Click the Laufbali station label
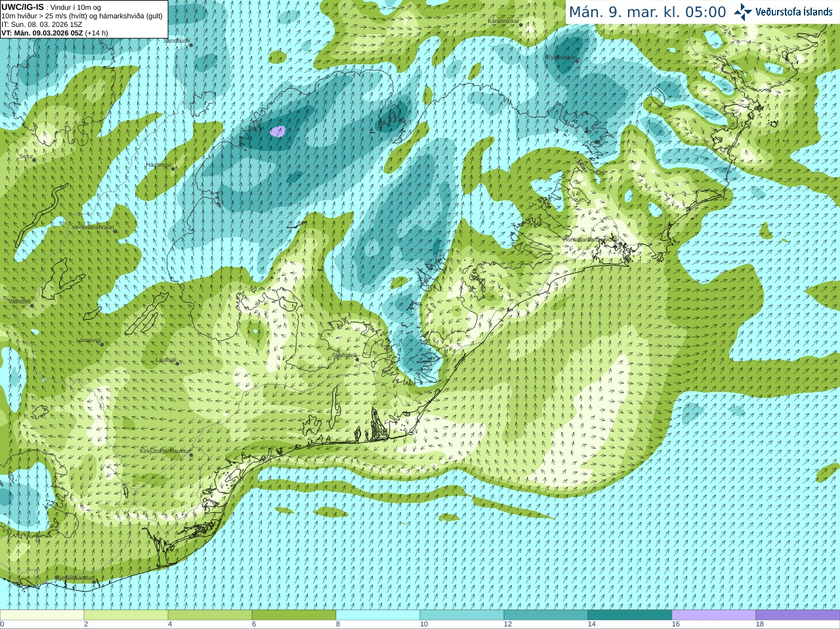Screen dimensions: 840x629 coord(166,360)
